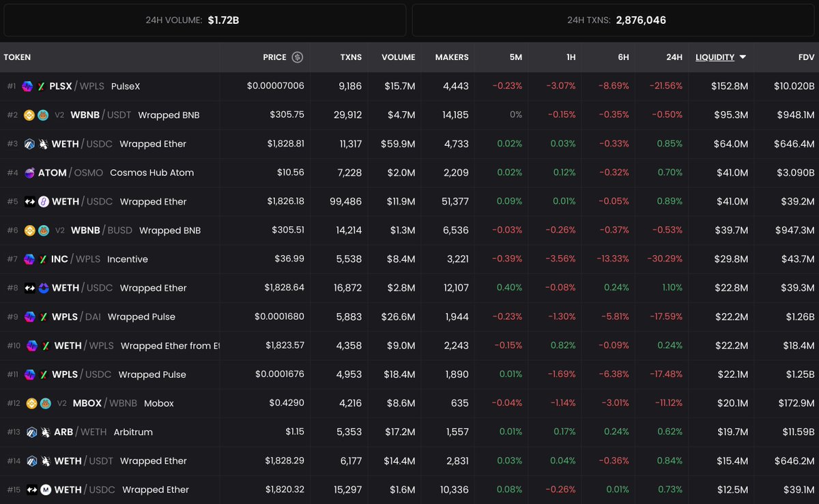
Task: Sort the table by MAKERS
Action: pos(451,57)
